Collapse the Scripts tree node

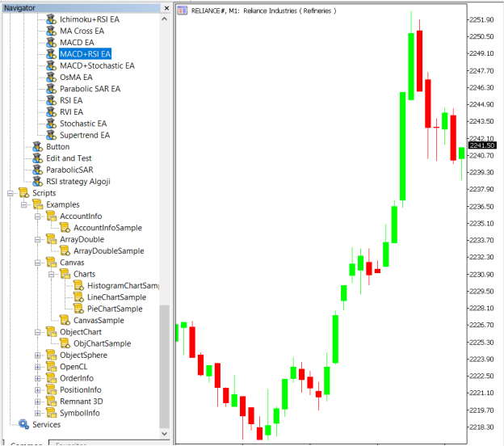point(10,193)
